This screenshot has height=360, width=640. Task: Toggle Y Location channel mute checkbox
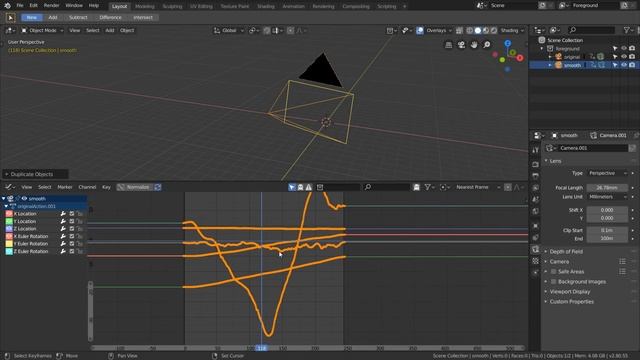coord(72,221)
